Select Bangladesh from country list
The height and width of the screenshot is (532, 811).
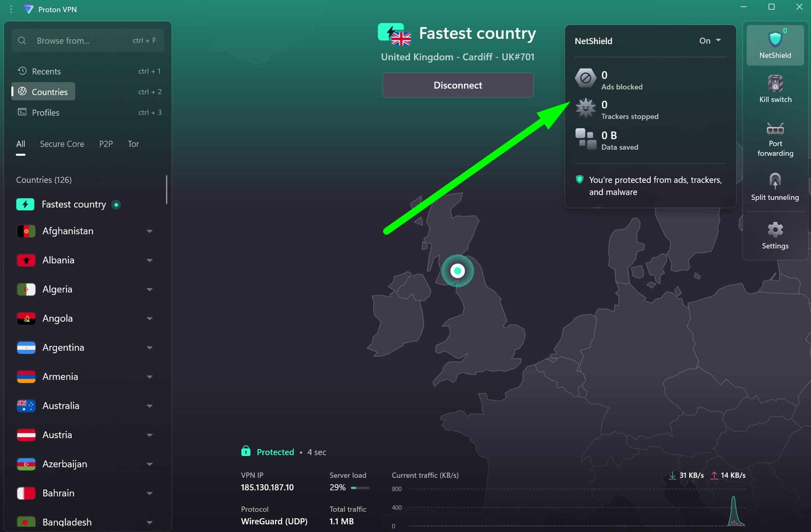coord(67,522)
